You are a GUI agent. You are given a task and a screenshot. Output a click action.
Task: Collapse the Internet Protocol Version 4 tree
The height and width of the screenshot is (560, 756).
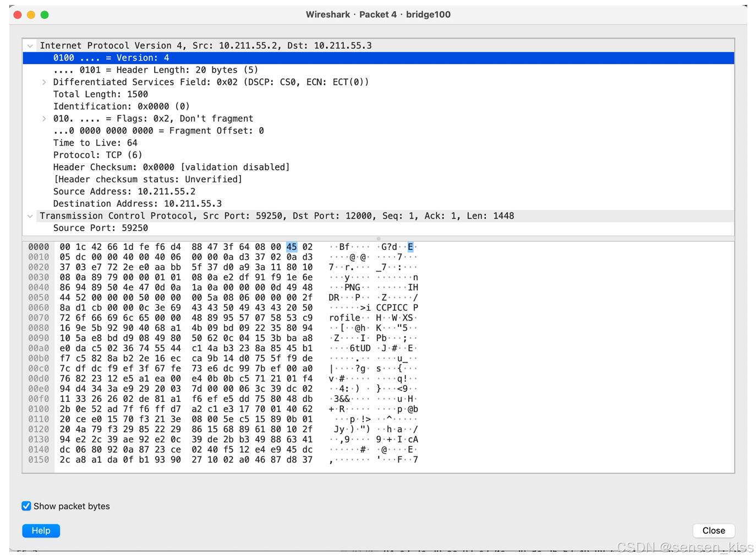click(x=30, y=46)
